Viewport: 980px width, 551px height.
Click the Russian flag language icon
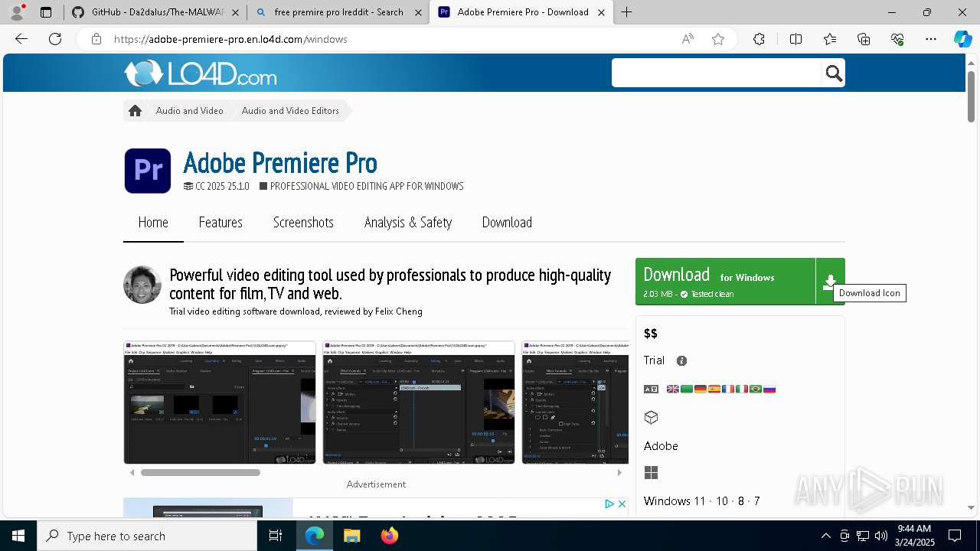769,389
